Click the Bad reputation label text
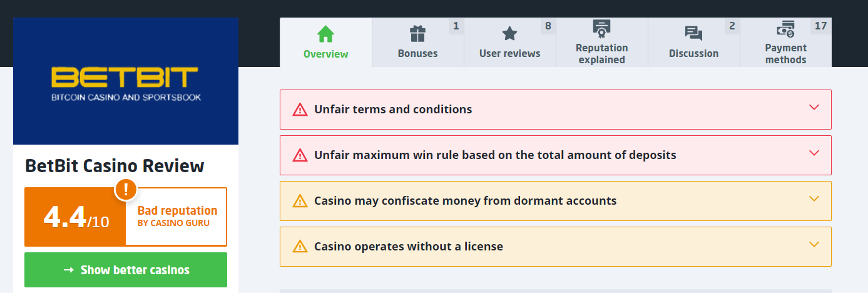The height and width of the screenshot is (293, 868). [x=177, y=211]
